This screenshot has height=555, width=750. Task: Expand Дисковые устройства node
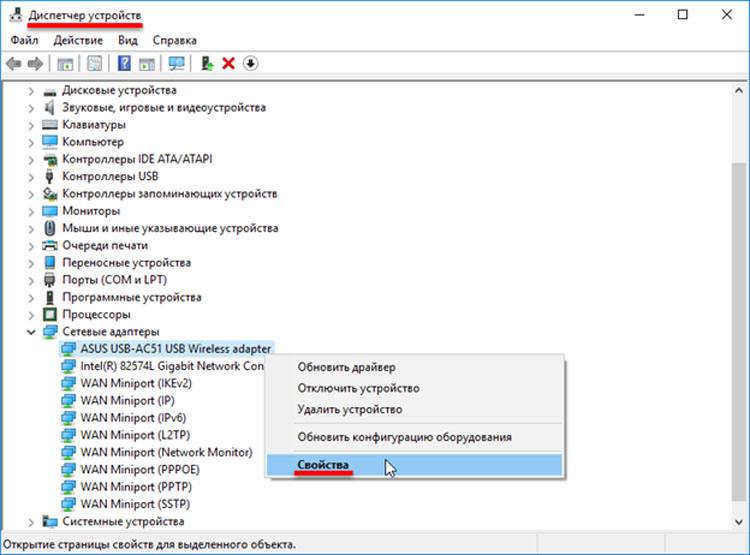31,91
